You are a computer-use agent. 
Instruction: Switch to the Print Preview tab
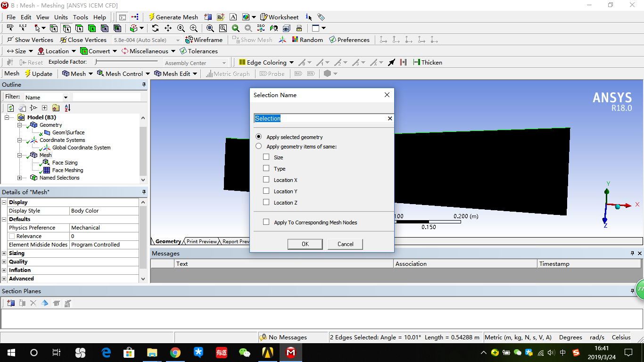tap(201, 241)
